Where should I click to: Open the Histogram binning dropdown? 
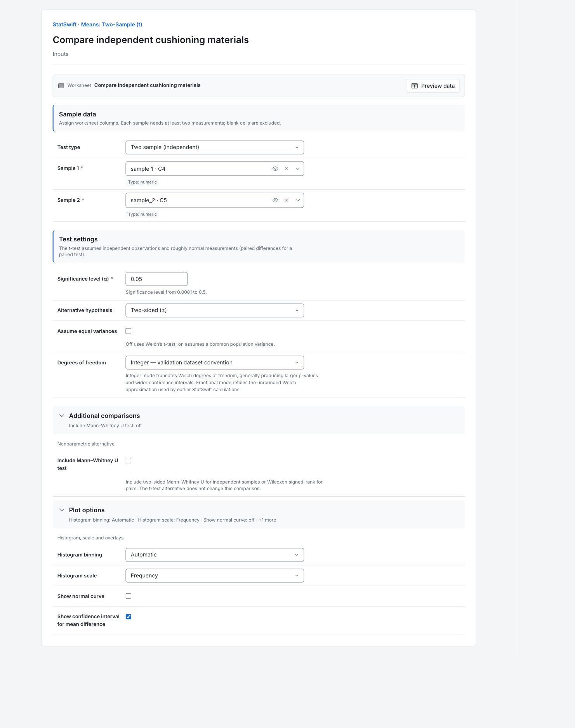coord(215,555)
